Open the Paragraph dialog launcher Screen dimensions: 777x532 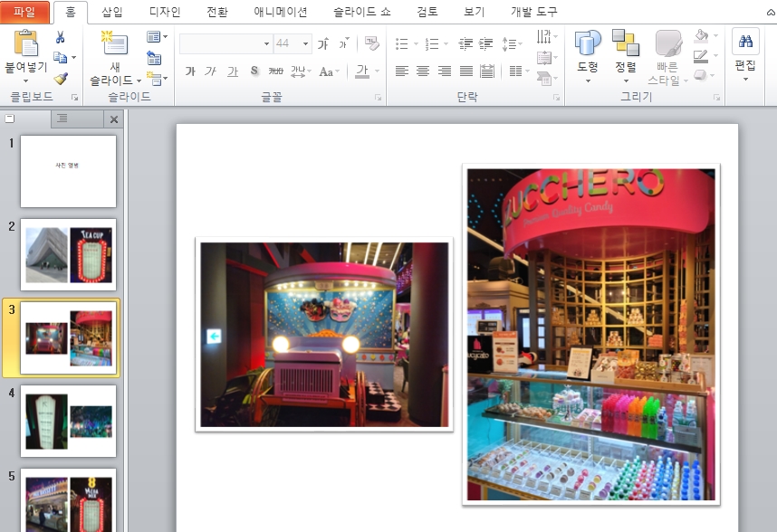click(x=556, y=98)
